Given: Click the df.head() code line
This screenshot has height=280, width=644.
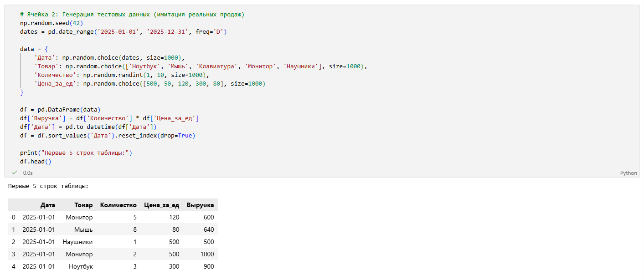Looking at the screenshot, I should click(x=36, y=162).
